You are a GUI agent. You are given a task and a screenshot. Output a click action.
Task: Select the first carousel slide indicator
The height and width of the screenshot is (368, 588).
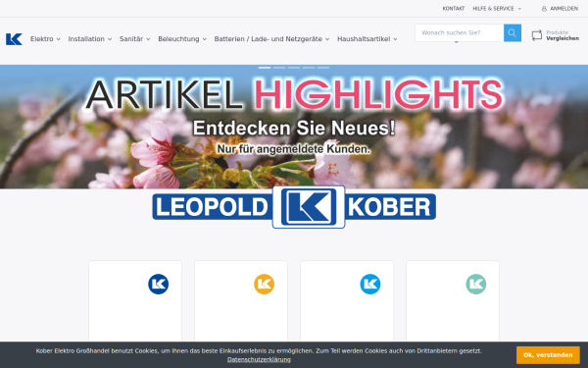[265, 68]
